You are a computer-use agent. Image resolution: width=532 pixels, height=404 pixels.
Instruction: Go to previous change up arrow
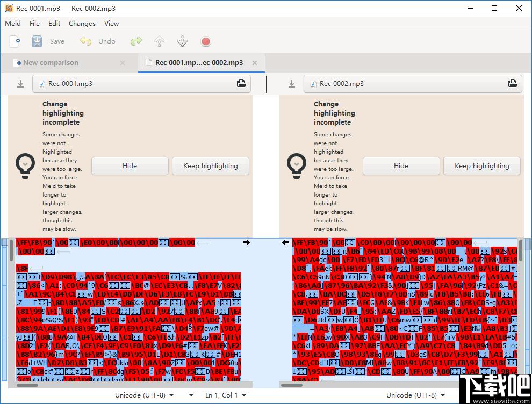pos(160,41)
